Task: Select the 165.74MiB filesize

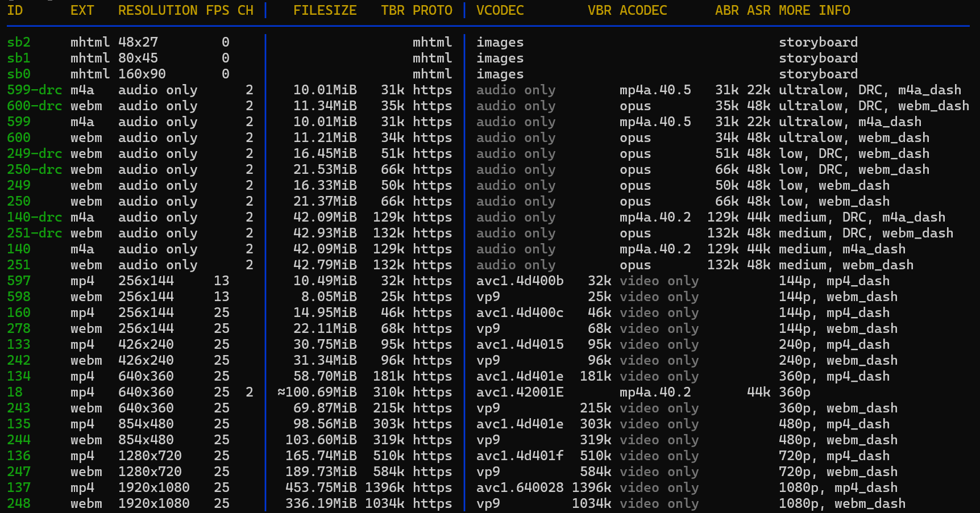Action: [x=321, y=456]
